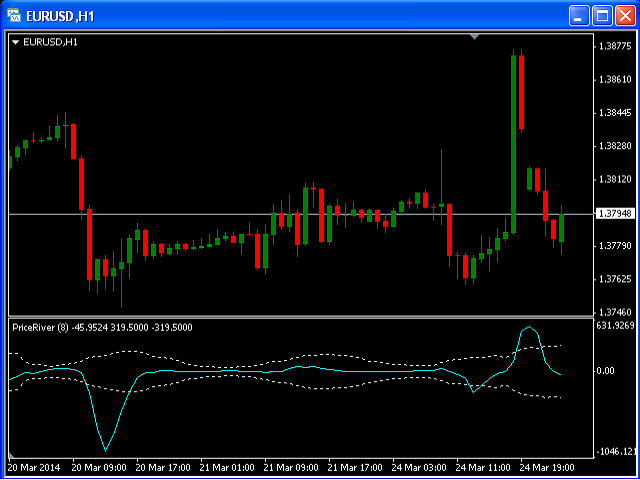The height and width of the screenshot is (480, 640).
Task: Click the chart shift triangle marker at top
Action: (474, 37)
